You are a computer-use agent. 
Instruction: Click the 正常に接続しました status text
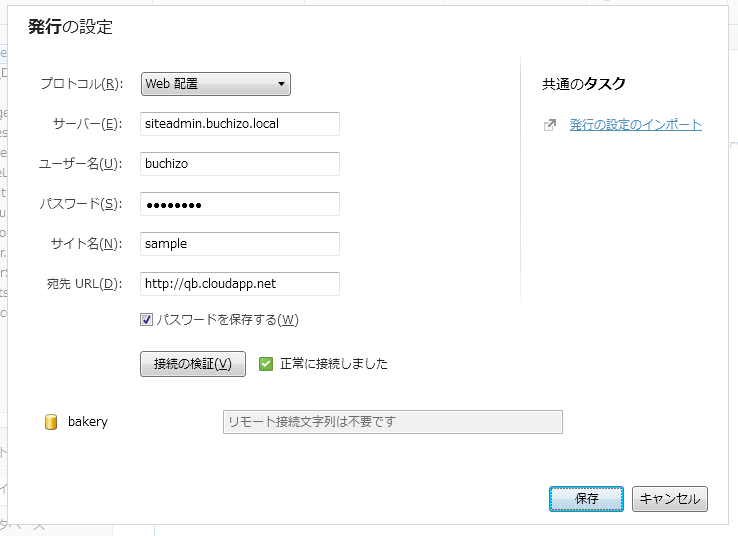[334, 364]
